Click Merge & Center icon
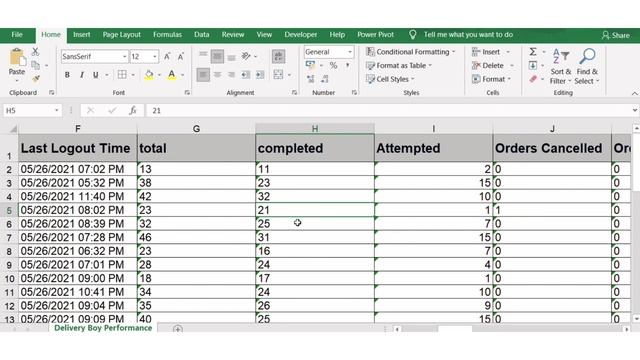Image resolution: width=640 pixels, height=360 pixels. [278, 75]
